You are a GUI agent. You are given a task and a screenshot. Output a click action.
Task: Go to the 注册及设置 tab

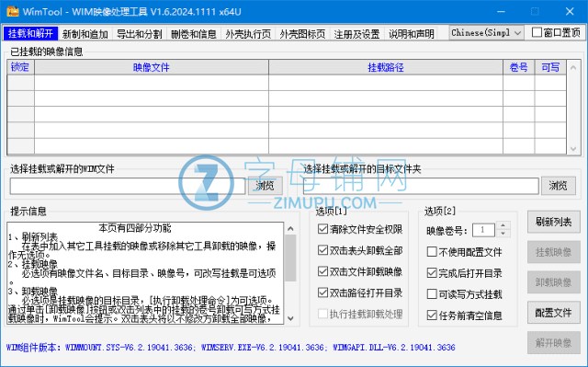(x=356, y=34)
